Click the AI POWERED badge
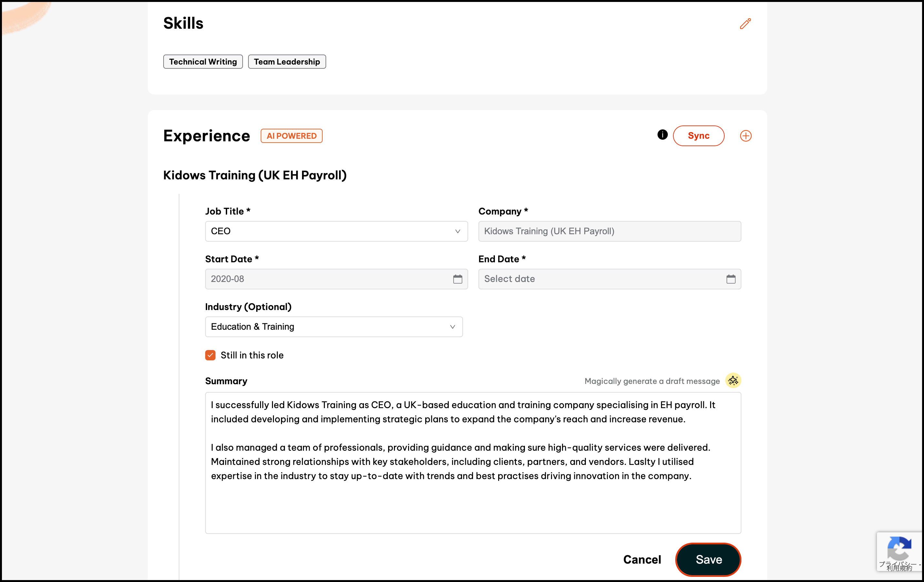924x582 pixels. (x=291, y=136)
